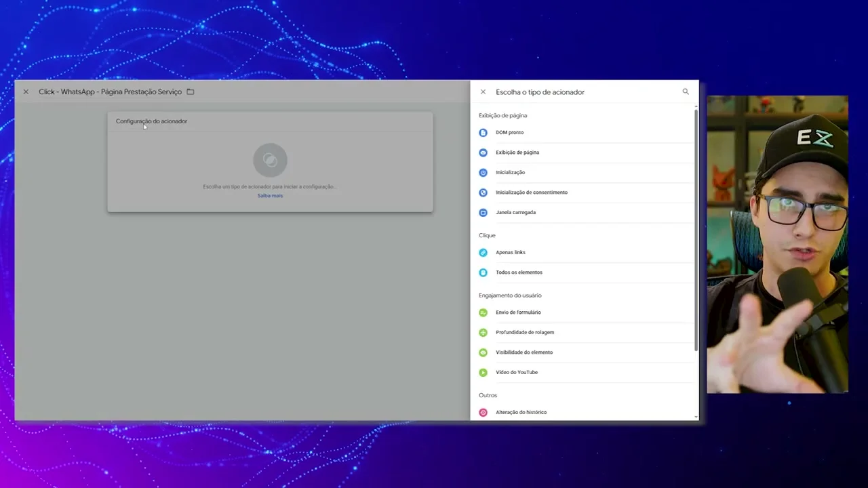Image resolution: width=868 pixels, height=488 pixels.
Task: Click the Engajamento do usuário section label
Action: coord(510,296)
